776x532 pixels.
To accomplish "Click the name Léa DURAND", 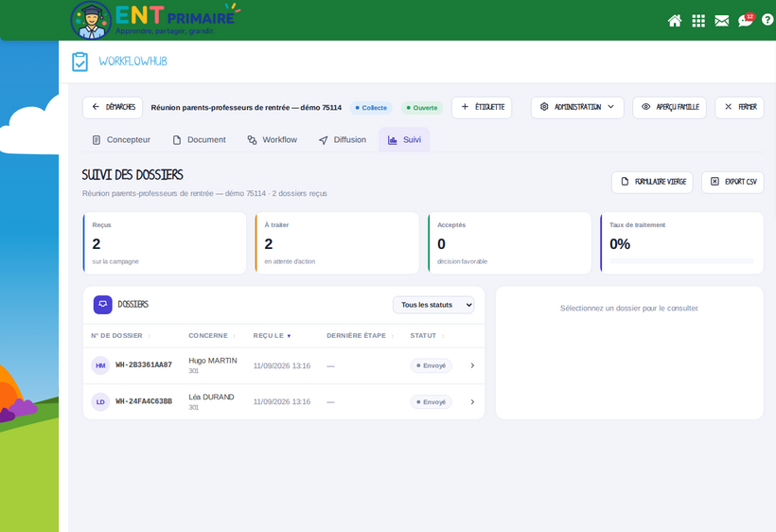I will point(211,397).
